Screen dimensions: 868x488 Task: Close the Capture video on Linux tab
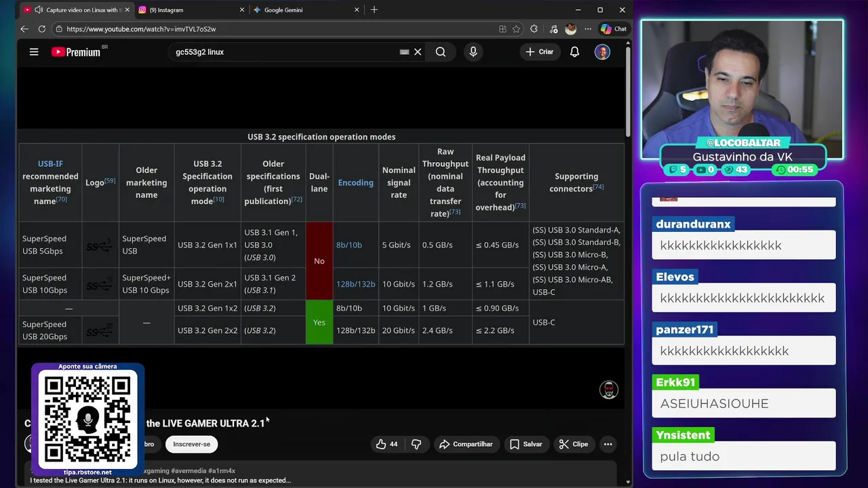click(x=127, y=9)
